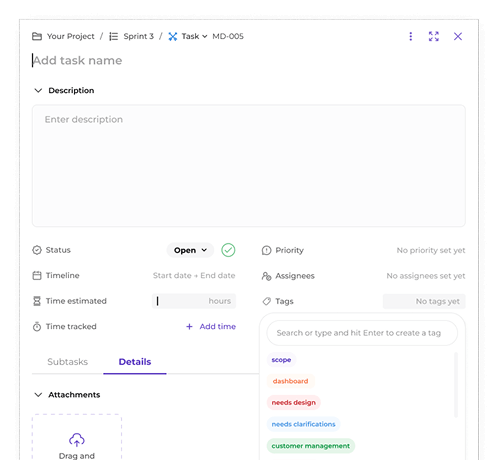
Task: Select the dashboard tag
Action: 290,381
